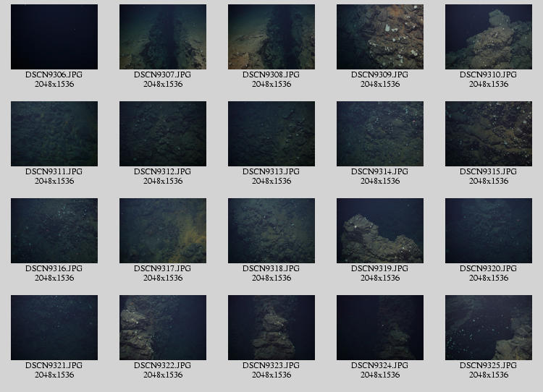Select the DSCN9316.JPG thumbnail
Viewport: 543px width, 392px height.
point(54,231)
